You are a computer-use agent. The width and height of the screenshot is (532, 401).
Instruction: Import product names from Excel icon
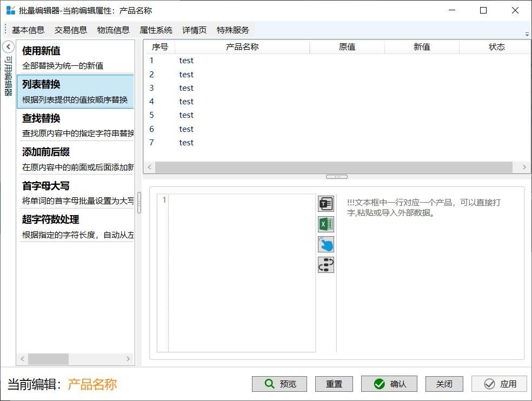326,224
